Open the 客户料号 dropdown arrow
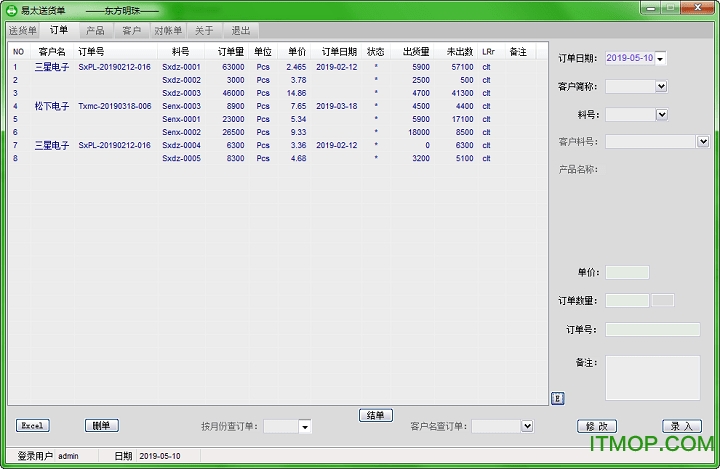 coord(703,142)
